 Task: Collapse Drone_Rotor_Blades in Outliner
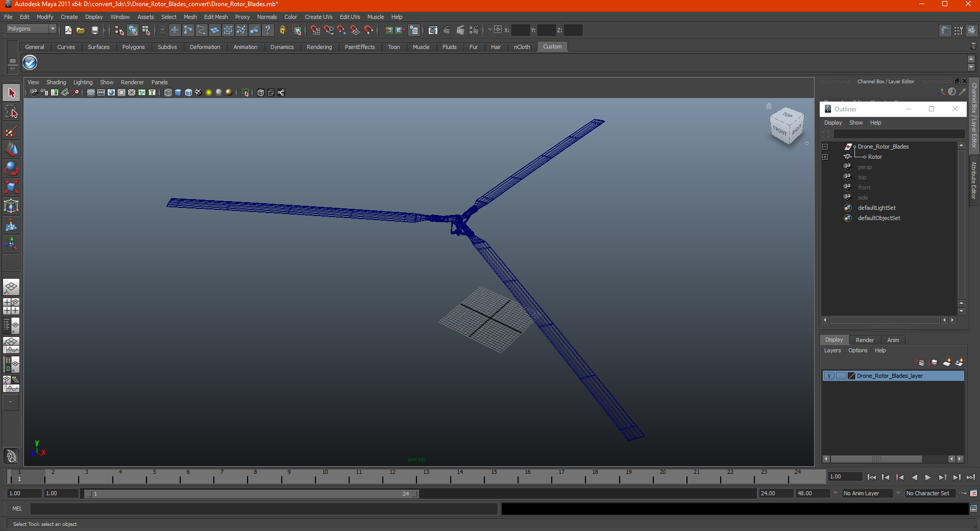[x=825, y=147]
